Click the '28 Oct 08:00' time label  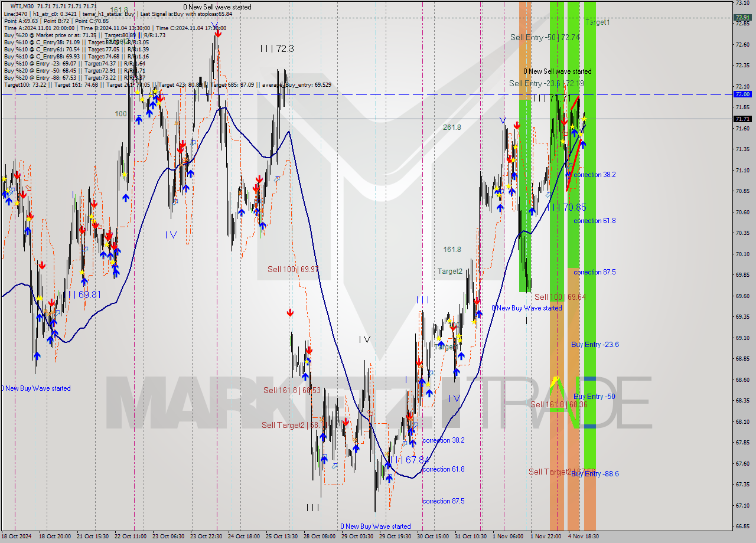pyautogui.click(x=319, y=537)
